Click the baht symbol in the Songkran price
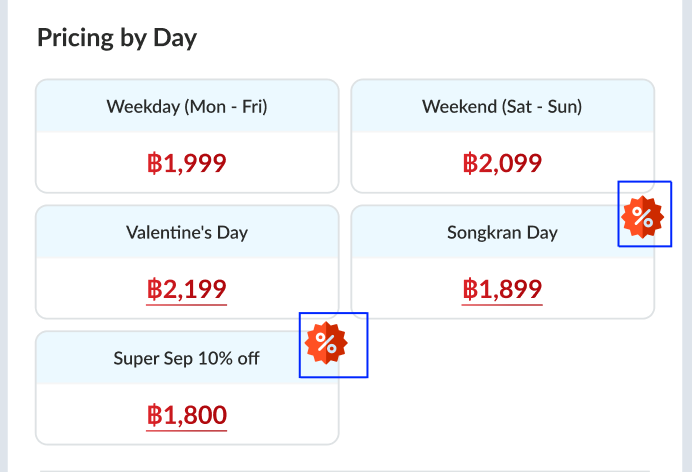 [x=470, y=290]
